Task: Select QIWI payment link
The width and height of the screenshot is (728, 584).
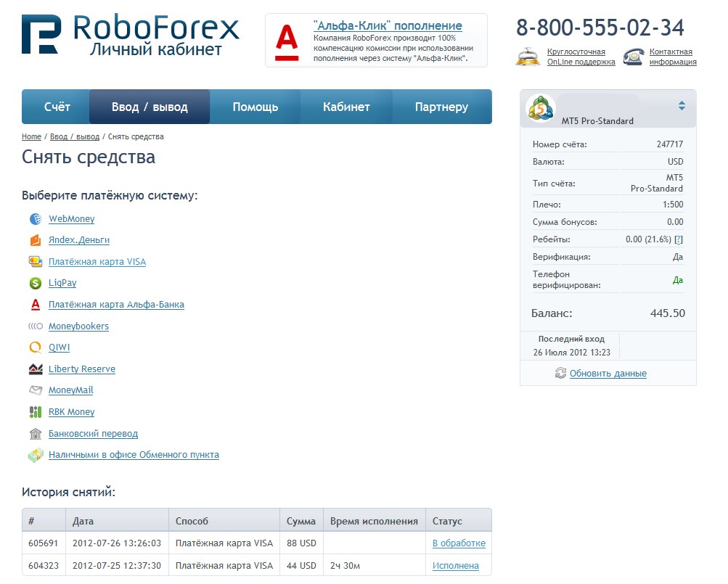Action: [x=59, y=347]
